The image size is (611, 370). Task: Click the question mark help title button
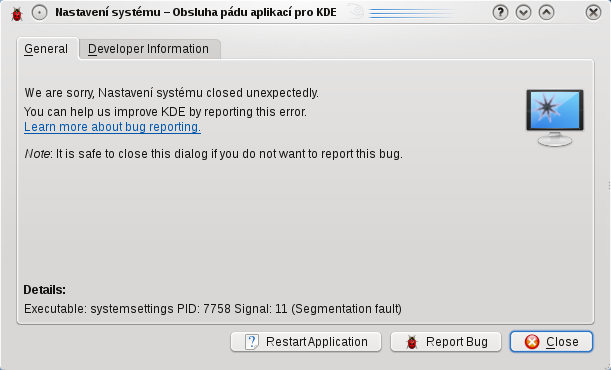(500, 12)
